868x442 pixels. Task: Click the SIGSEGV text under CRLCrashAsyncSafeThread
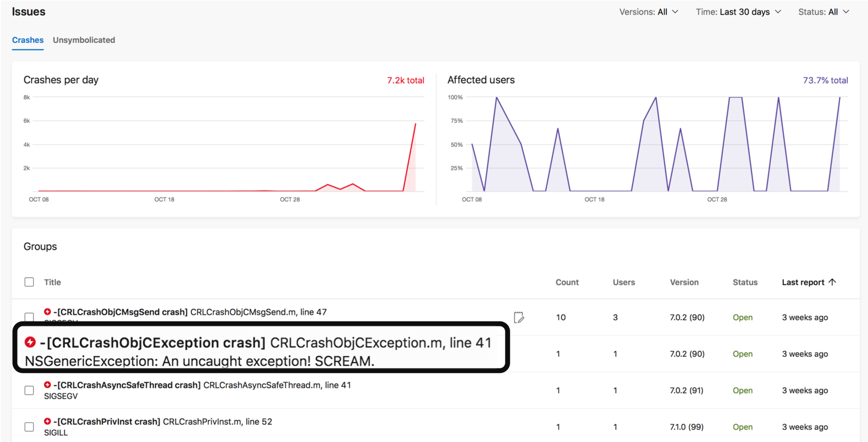[x=61, y=396]
